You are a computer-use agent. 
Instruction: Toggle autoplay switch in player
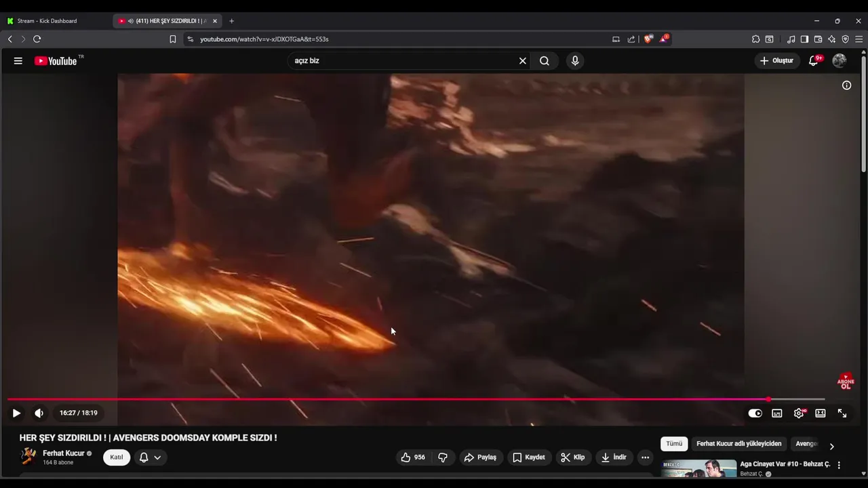point(755,413)
